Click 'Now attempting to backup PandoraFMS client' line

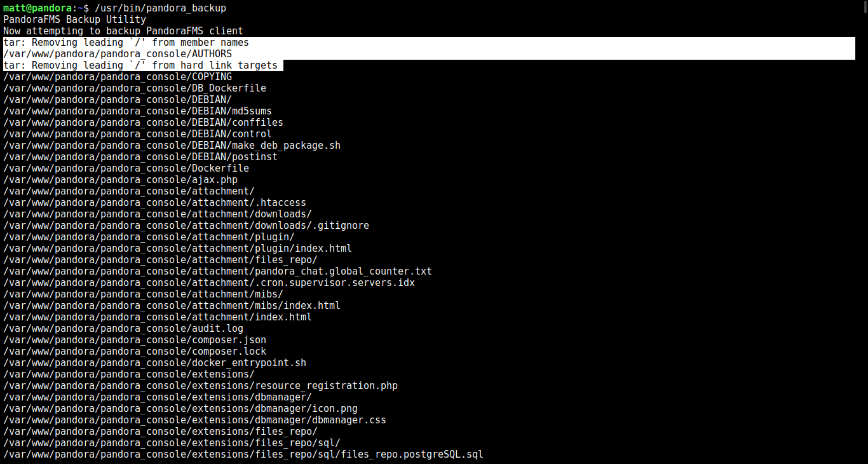pos(123,31)
